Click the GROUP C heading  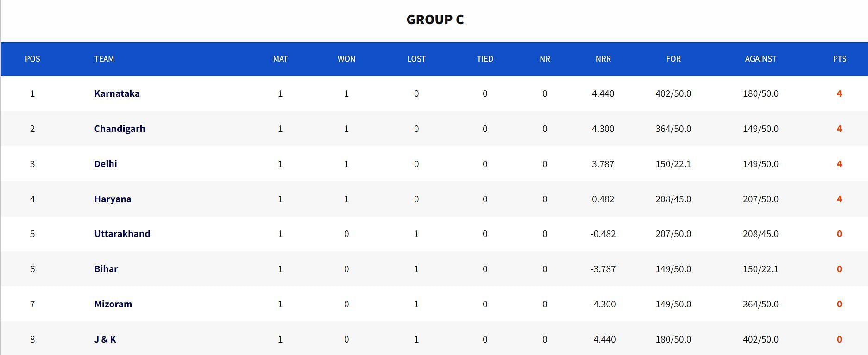[435, 19]
